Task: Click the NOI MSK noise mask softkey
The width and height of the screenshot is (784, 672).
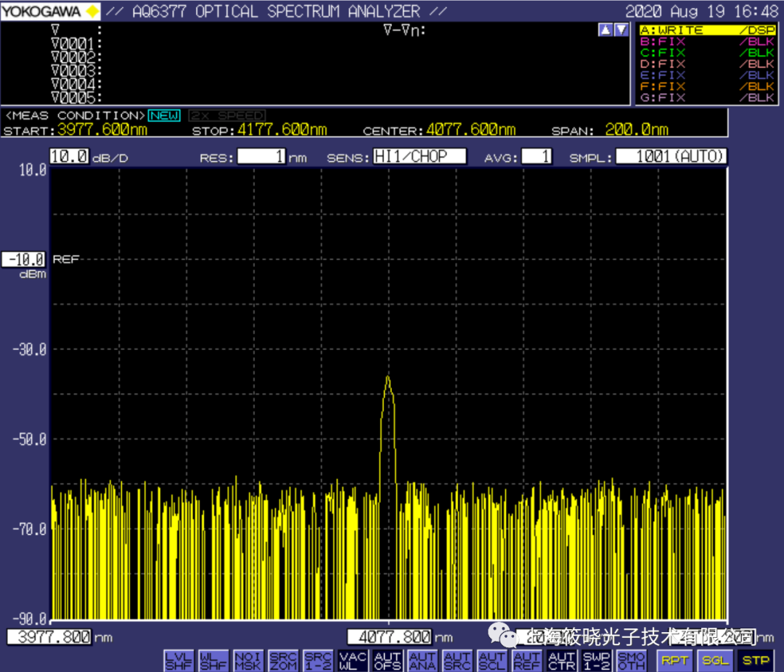Action: pos(248,660)
